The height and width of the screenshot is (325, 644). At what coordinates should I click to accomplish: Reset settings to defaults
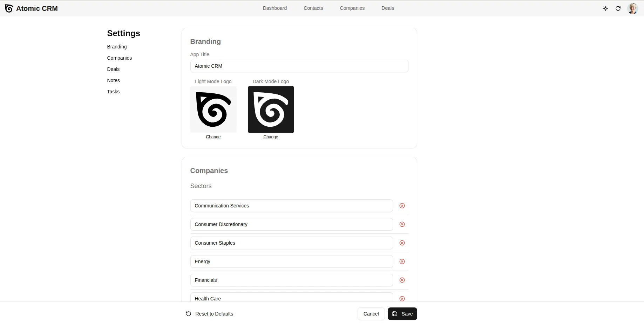209,314
